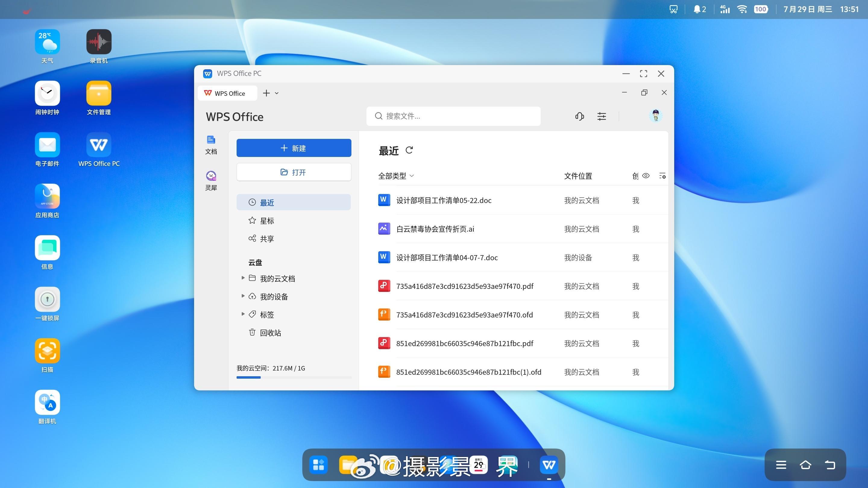
Task: Click the menu button in navigation bar
Action: [x=781, y=465]
